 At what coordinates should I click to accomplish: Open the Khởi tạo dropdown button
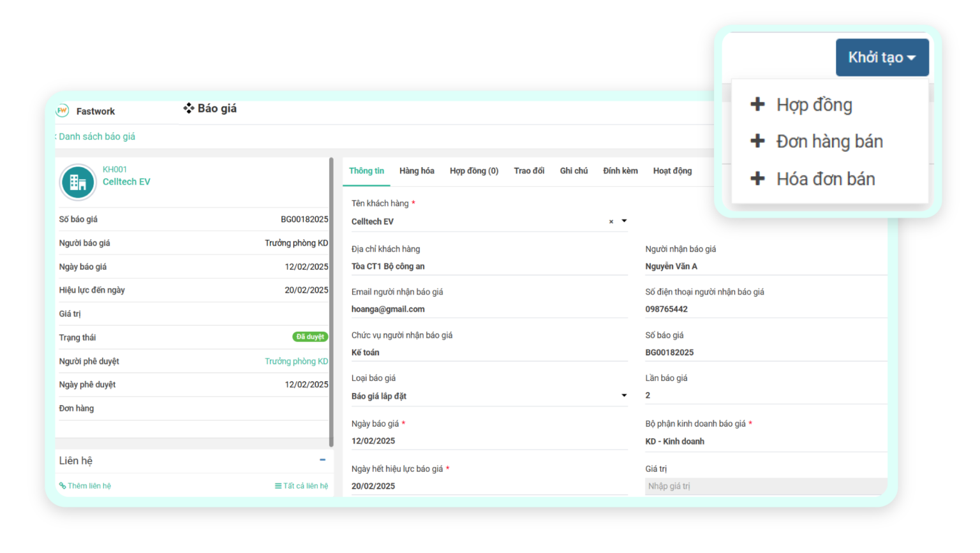[882, 57]
